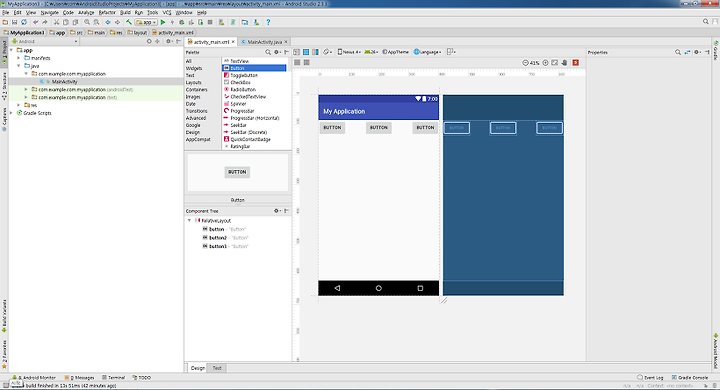Zoom in the design preview
Screen dimensions: 720x390
coord(546,62)
